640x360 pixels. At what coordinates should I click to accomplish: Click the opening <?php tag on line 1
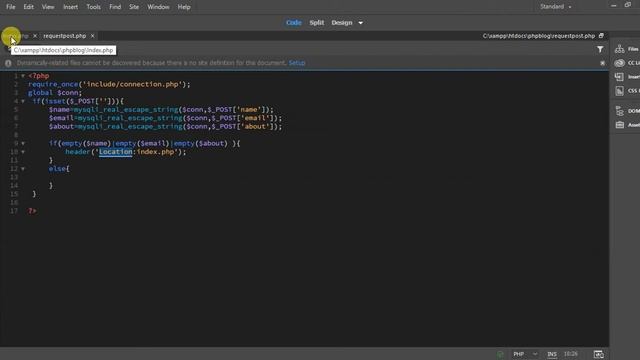click(x=39, y=76)
